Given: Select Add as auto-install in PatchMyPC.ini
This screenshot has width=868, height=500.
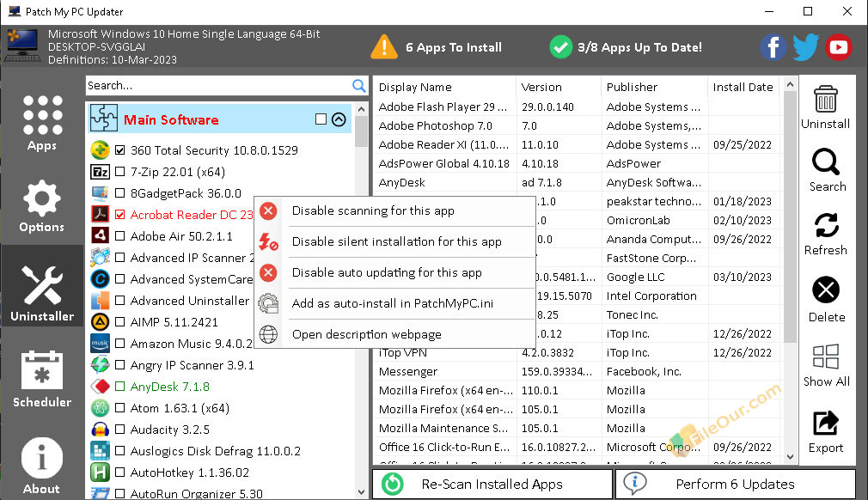Looking at the screenshot, I should tap(395, 303).
